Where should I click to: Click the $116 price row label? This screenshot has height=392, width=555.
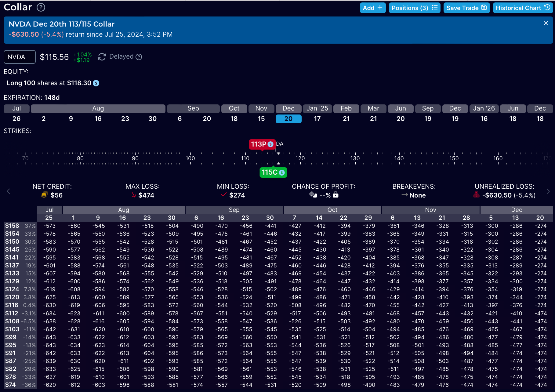pos(12,305)
